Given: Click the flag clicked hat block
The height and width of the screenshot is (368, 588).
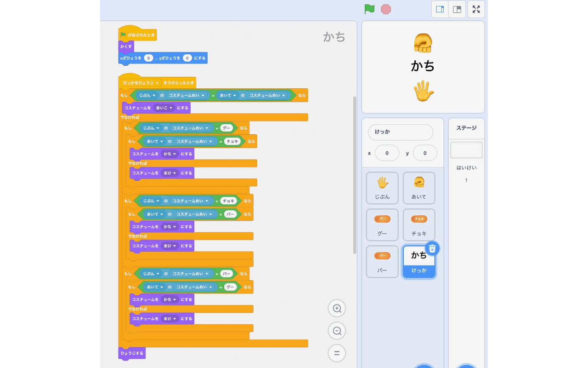Looking at the screenshot, I should pyautogui.click(x=137, y=34).
